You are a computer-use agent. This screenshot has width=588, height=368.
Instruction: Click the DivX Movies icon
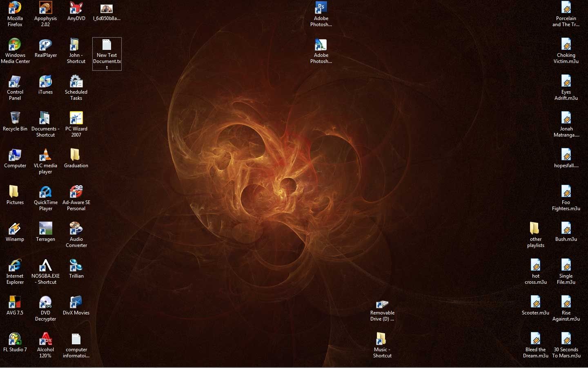click(x=76, y=302)
